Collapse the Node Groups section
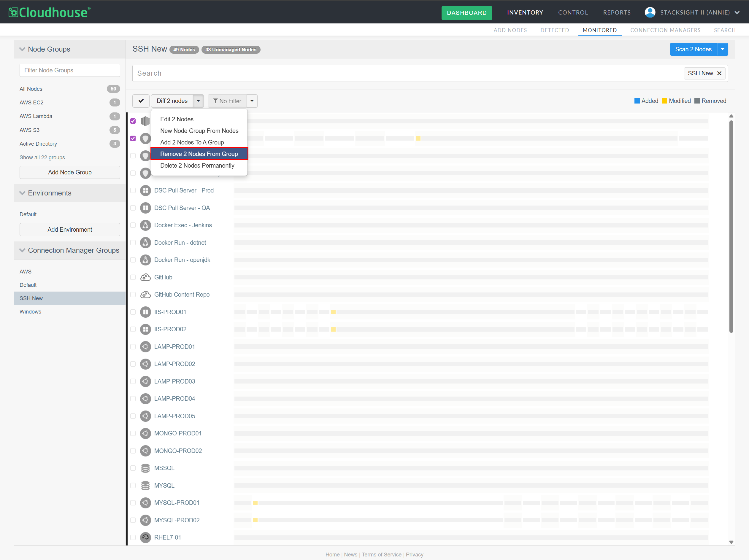This screenshot has height=560, width=749. tap(22, 49)
